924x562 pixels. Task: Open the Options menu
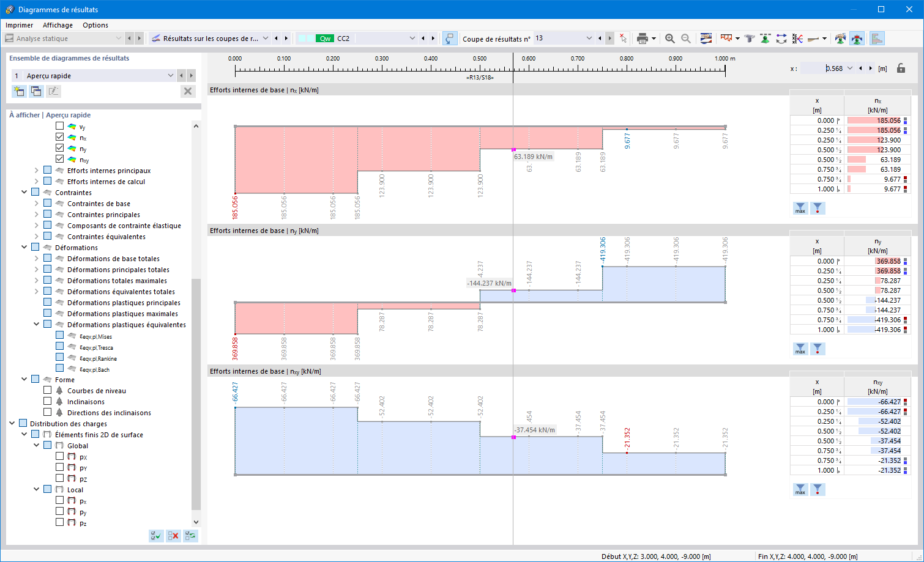coord(95,25)
